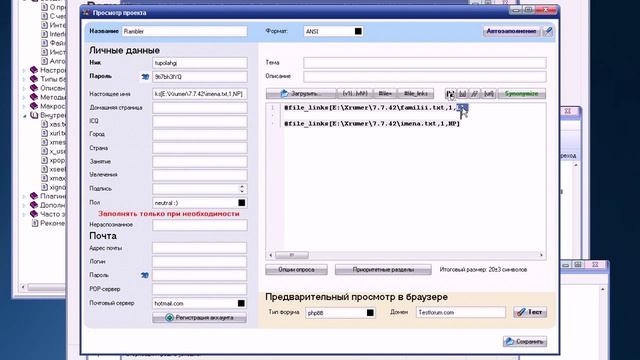The height and width of the screenshot is (360, 640).
Task: Open the Почтовый сервер hotmail.com dropdown
Action: point(241,303)
